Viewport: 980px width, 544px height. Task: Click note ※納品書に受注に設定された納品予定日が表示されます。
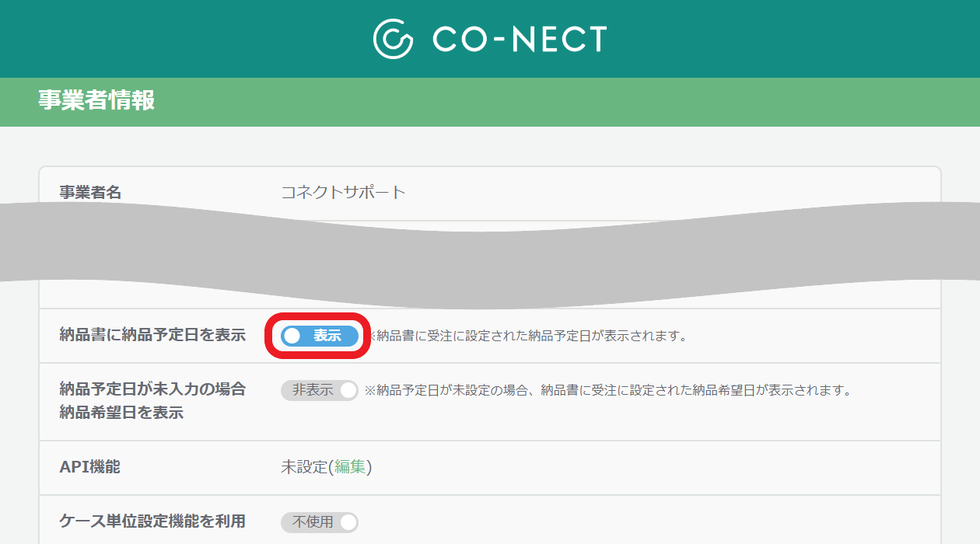point(527,337)
